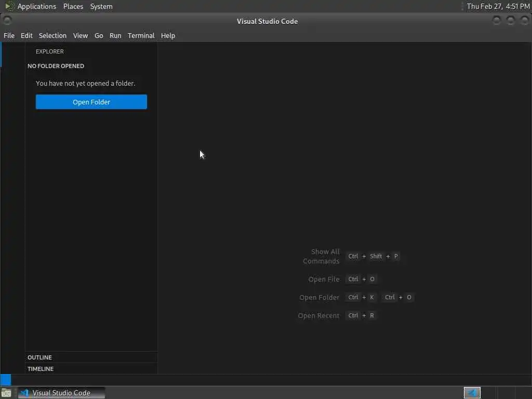Open the Run menu
This screenshot has height=399, width=532.
(115, 36)
